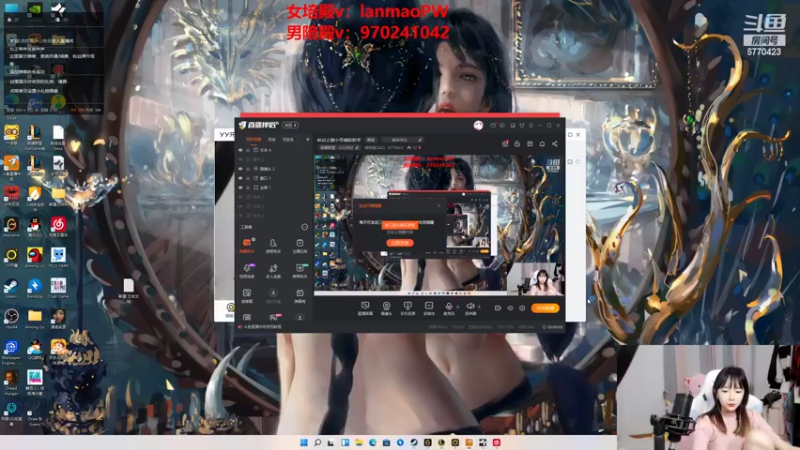800x450 pixels.
Task: Add a camera source from bottom toolbar
Action: (386, 306)
